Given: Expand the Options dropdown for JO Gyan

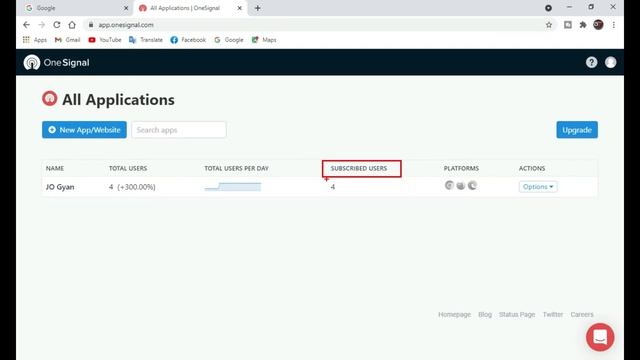Looking at the screenshot, I should pos(538,187).
